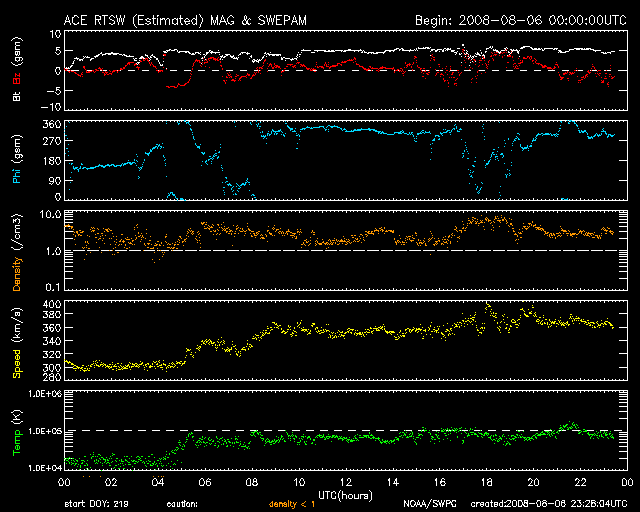Click the "1.0E+06" tick on the Temp axis
This screenshot has height=512, width=640.
point(45,394)
